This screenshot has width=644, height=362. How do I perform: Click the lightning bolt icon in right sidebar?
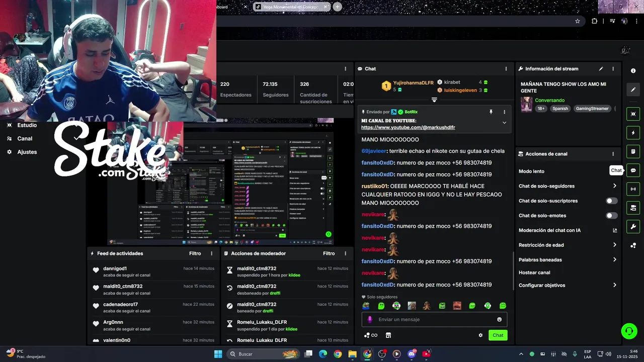click(633, 133)
